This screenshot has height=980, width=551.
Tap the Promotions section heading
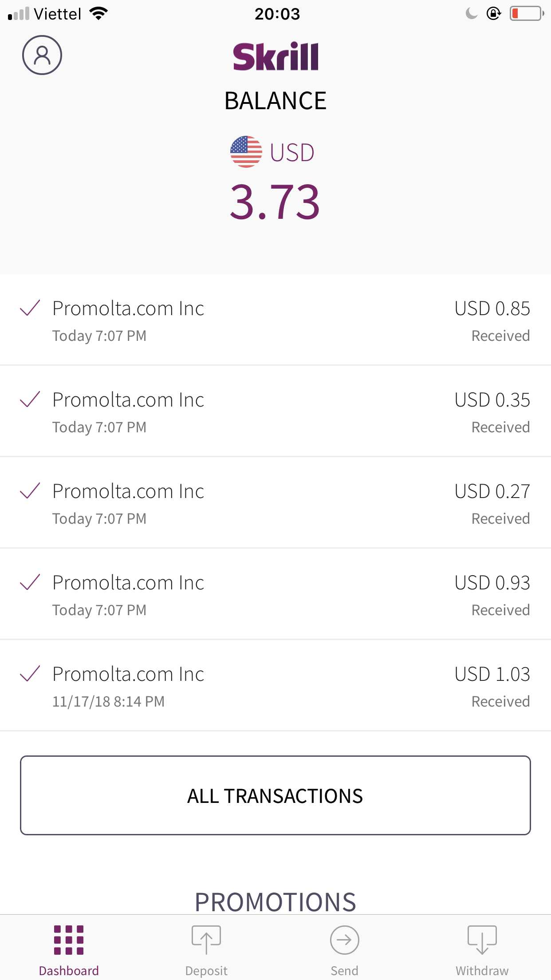pyautogui.click(x=275, y=902)
